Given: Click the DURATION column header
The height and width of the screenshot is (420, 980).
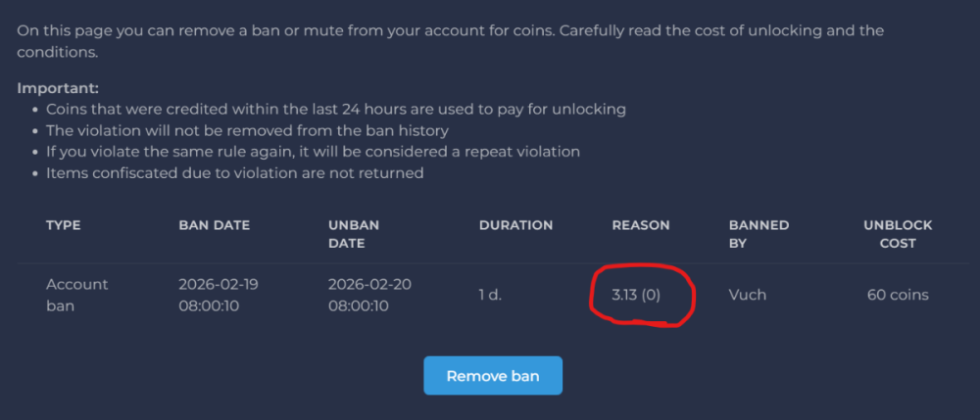Looking at the screenshot, I should [x=515, y=225].
